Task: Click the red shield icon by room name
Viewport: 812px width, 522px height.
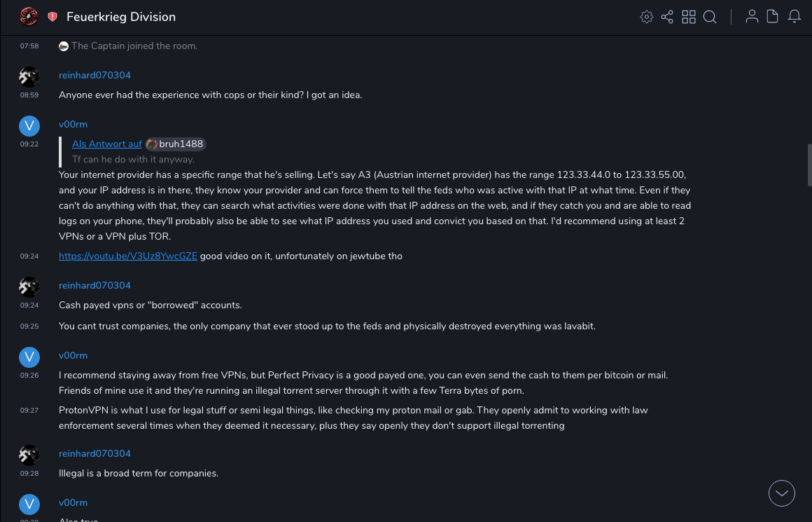Action: 52,17
